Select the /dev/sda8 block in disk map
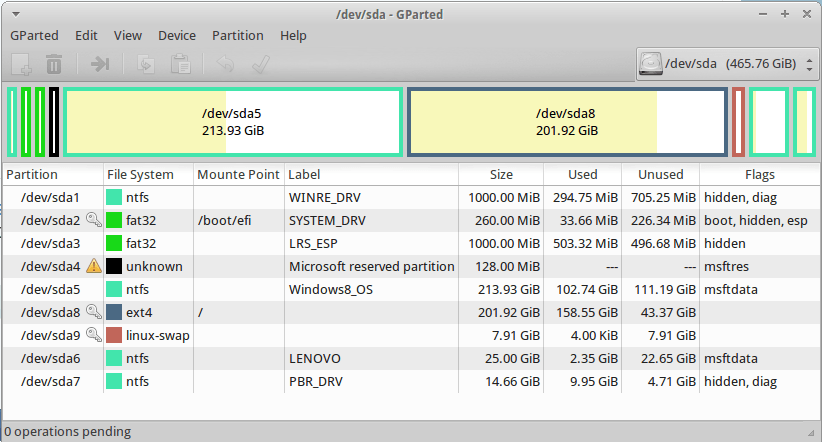This screenshot has width=822, height=442. pos(566,122)
